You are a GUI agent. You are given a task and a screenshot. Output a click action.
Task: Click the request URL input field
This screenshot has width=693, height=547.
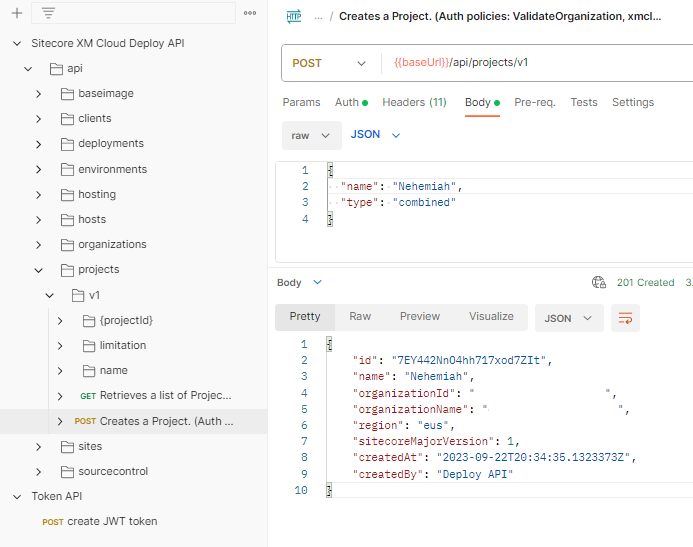coord(539,63)
